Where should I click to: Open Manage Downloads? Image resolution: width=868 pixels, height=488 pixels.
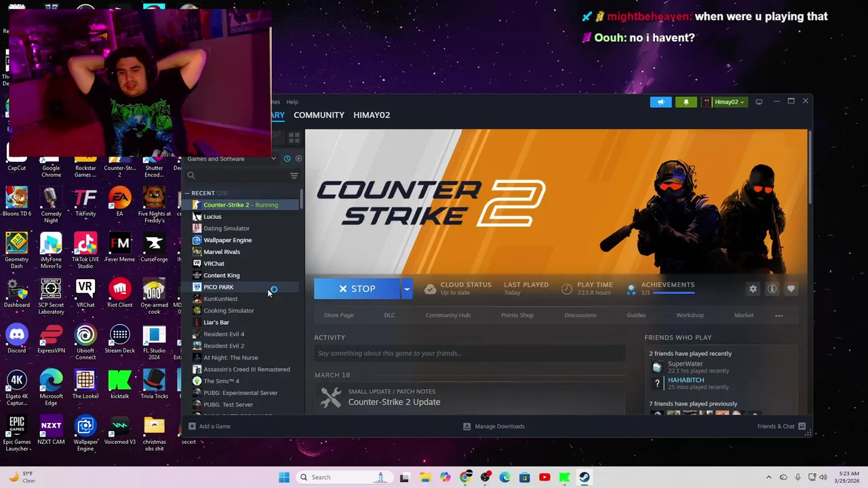[494, 426]
